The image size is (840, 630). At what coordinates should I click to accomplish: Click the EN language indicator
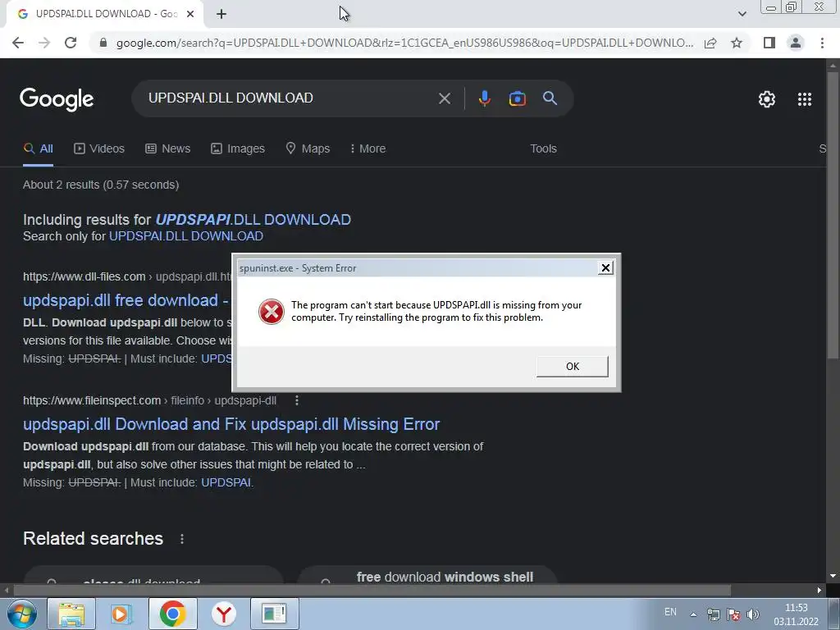pyautogui.click(x=670, y=612)
